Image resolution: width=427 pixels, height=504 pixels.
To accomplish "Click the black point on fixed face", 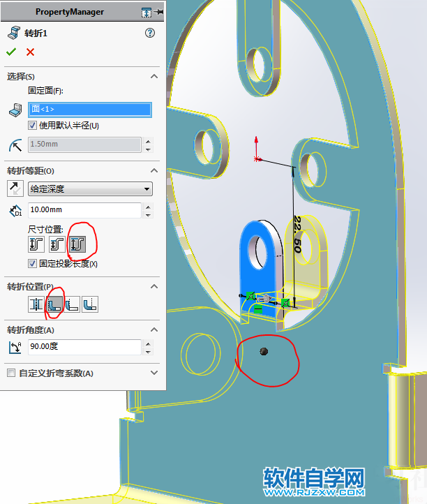I will click(x=264, y=351).
